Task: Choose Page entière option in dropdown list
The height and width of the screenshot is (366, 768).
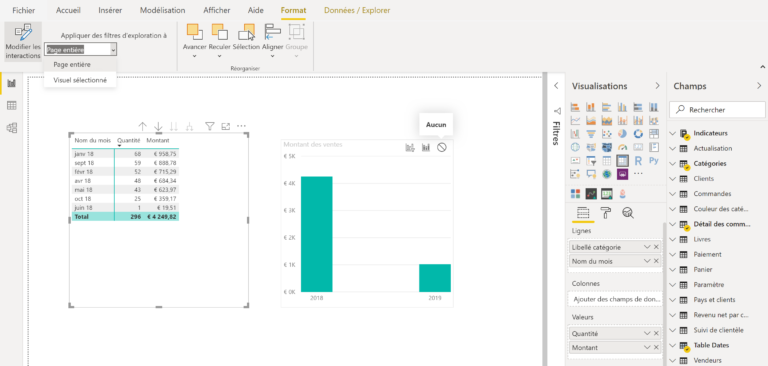Action: [x=80, y=65]
